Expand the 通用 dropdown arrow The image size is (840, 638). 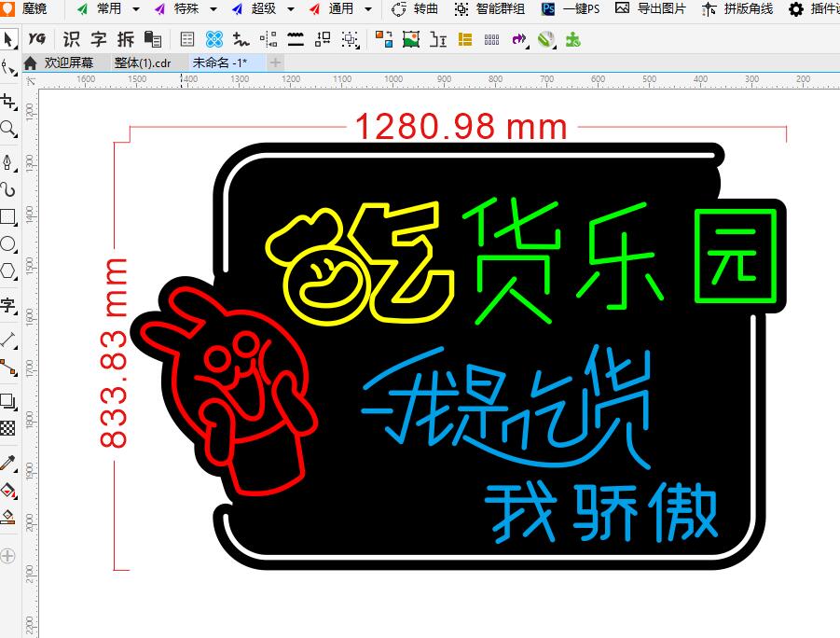[x=368, y=9]
